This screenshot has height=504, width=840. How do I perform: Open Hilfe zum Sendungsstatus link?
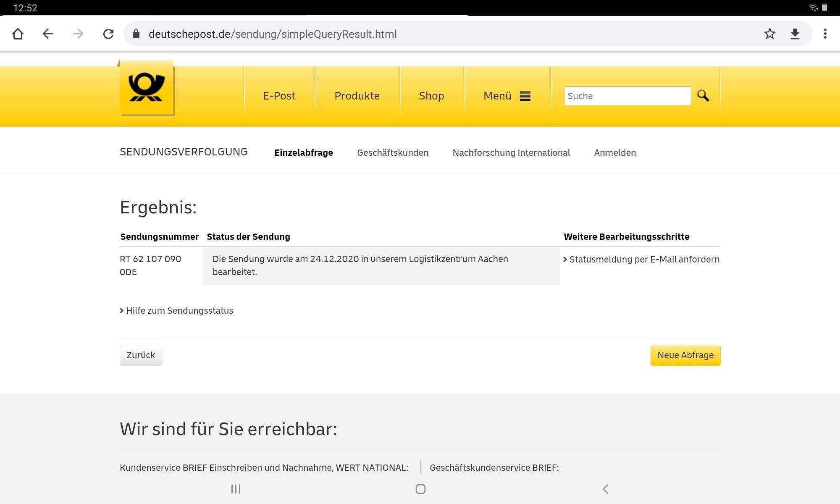176,311
